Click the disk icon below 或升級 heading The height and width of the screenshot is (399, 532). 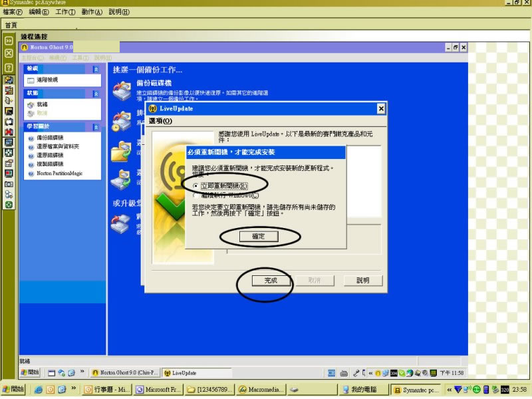point(120,224)
